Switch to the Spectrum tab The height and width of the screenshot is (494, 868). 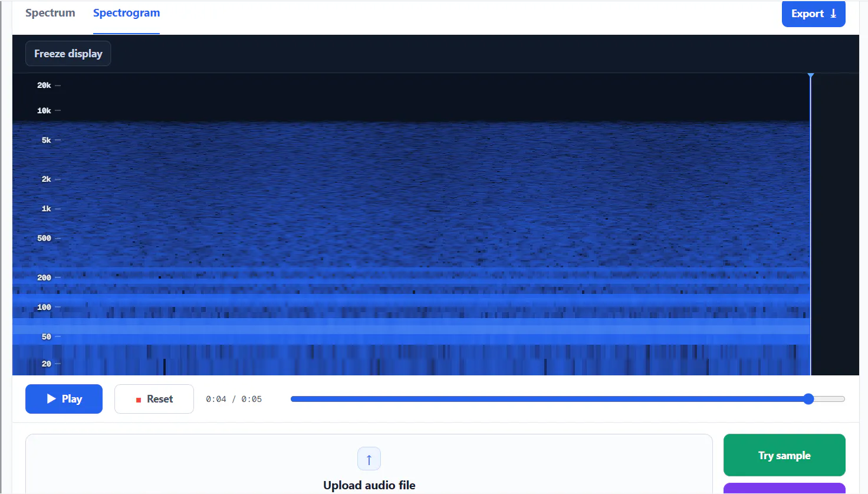(x=50, y=13)
